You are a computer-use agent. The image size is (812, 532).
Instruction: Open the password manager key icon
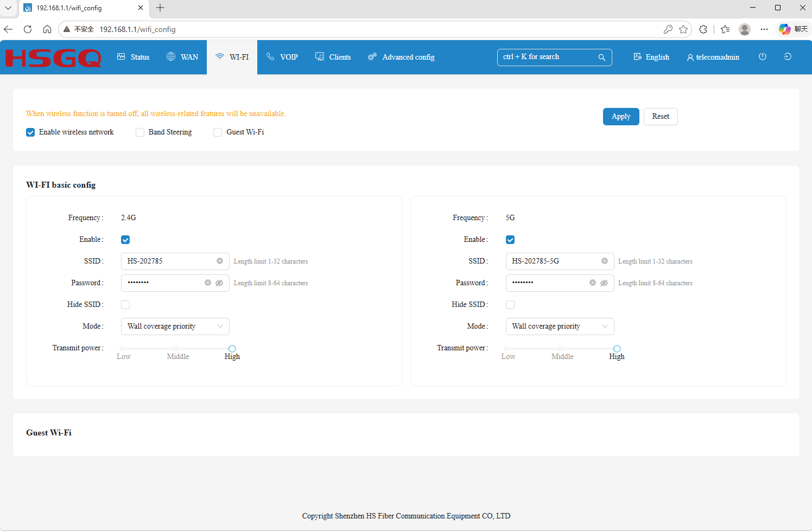pyautogui.click(x=668, y=29)
